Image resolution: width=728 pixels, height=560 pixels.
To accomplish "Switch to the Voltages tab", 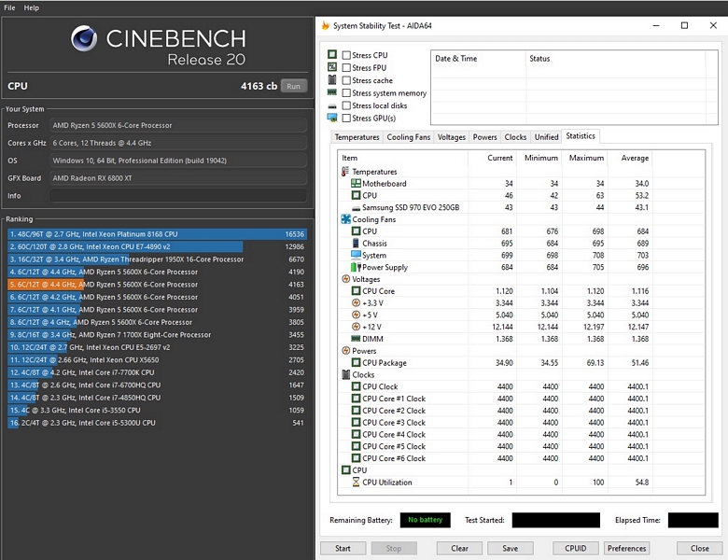I will [452, 137].
